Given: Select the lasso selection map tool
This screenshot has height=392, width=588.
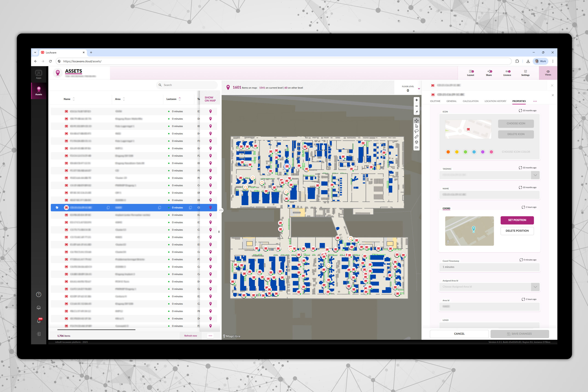Looking at the screenshot, I should pyautogui.click(x=416, y=131).
